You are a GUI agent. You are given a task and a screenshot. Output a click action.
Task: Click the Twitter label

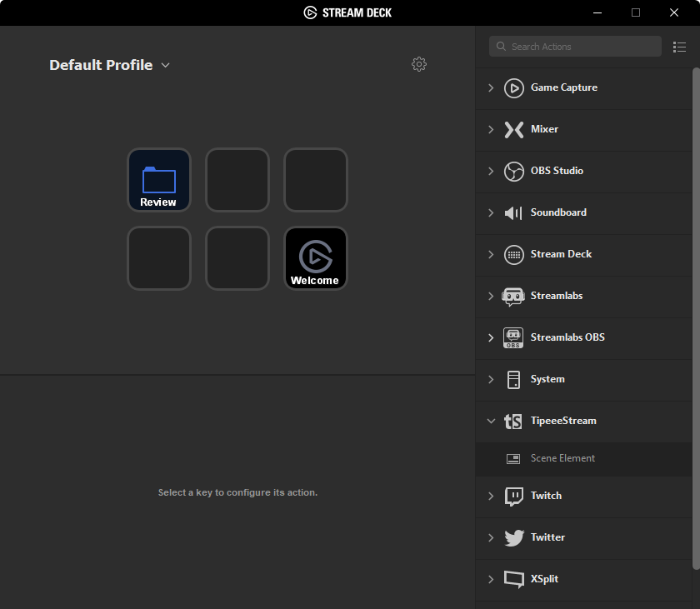click(547, 537)
